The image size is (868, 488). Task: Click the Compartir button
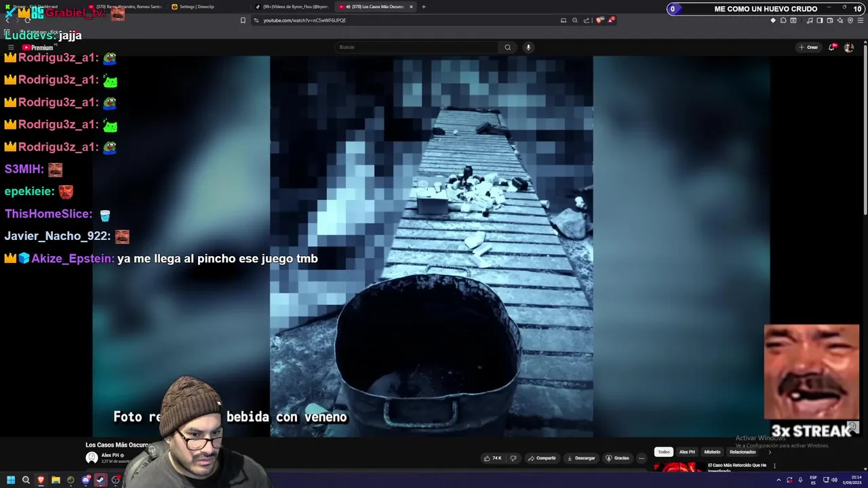pos(542,458)
